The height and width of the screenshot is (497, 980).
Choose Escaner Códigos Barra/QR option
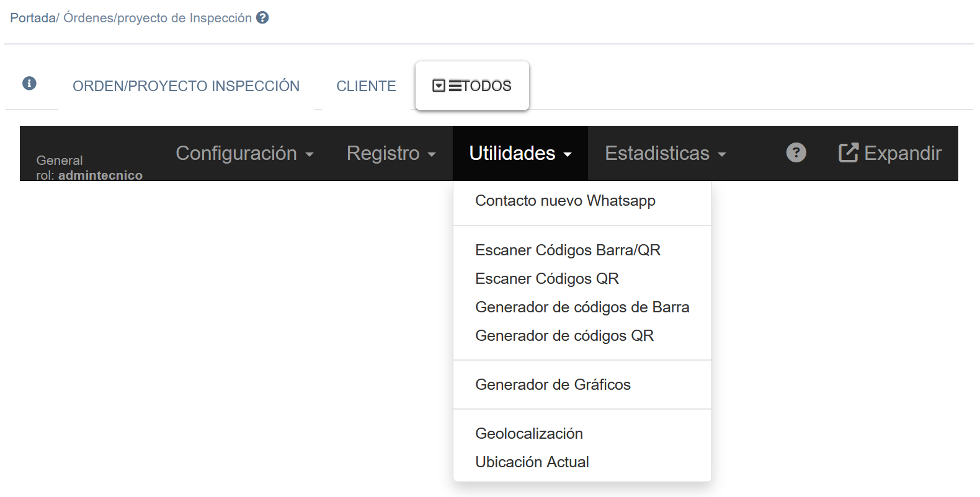click(x=568, y=250)
